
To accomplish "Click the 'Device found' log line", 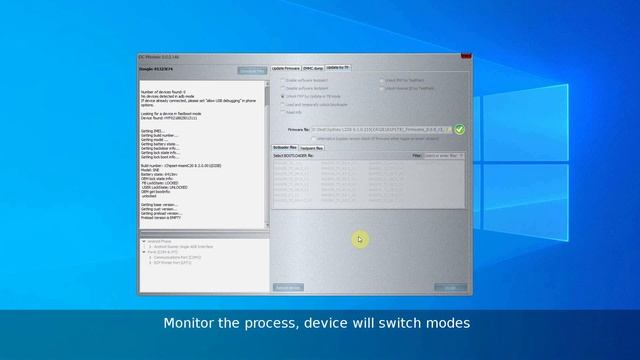I will coord(169,118).
